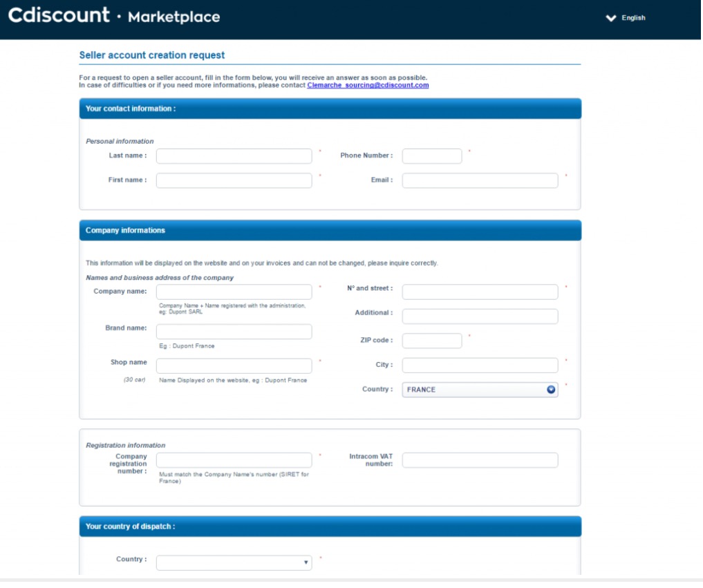703x588 pixels.
Task: Click the Intracom VAT number field
Action: pyautogui.click(x=480, y=460)
